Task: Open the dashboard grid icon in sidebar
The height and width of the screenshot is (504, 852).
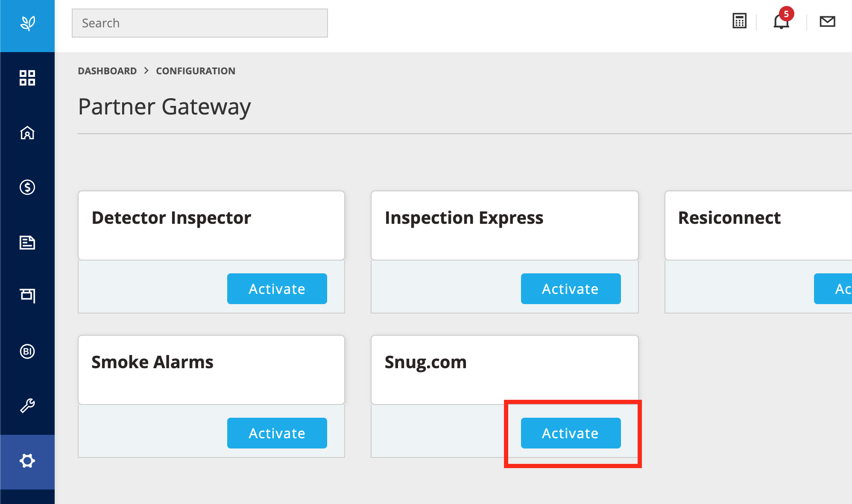Action: [x=27, y=78]
